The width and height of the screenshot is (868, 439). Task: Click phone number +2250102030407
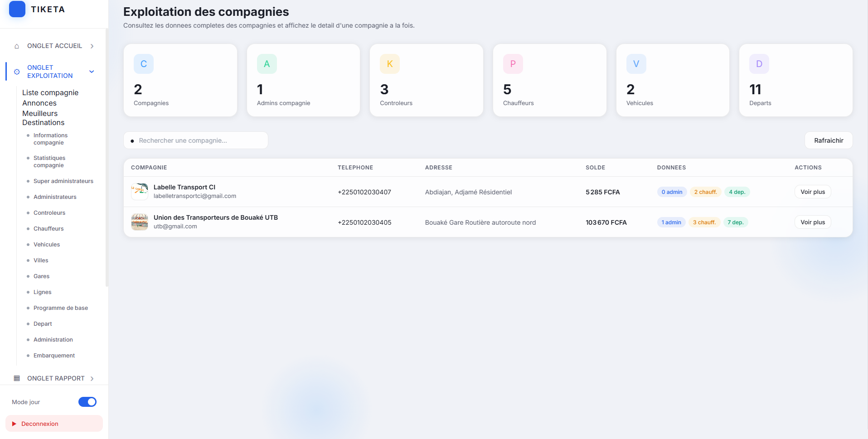click(364, 192)
